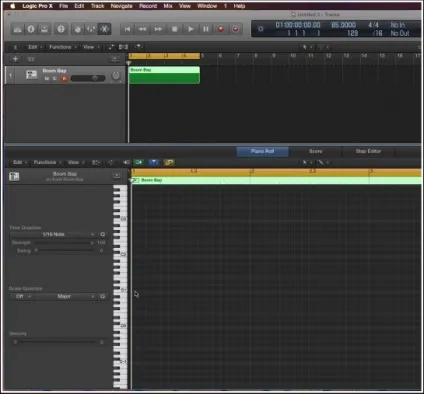Click the Piano Roll inspector collapse button
Viewport: 424px width, 394px height.
tap(117, 175)
